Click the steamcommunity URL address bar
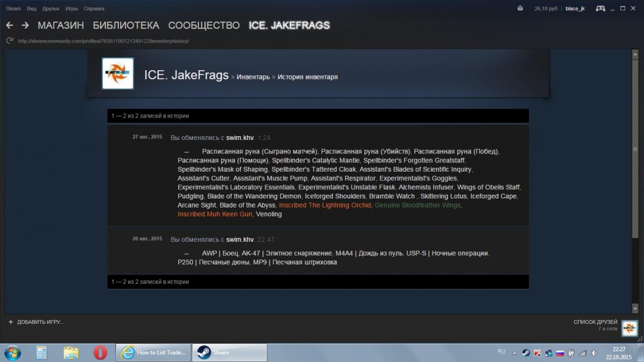 (104, 41)
